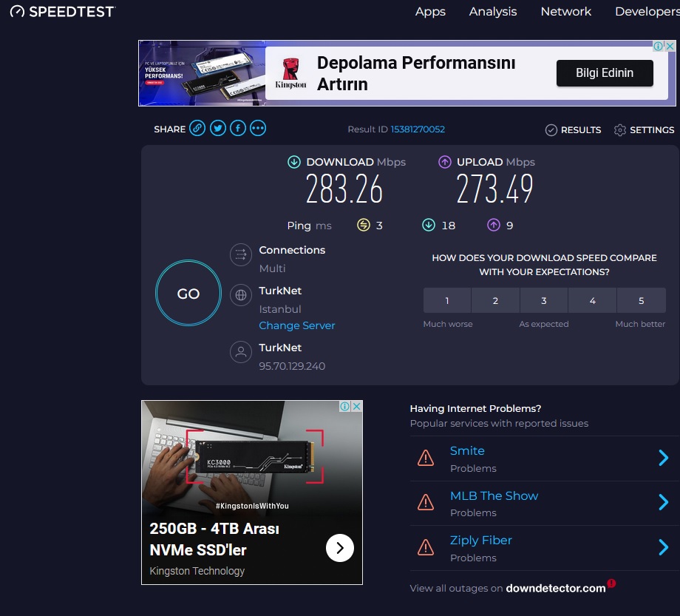Screen dimensions: 680x616
Task: Click the Connections Multi label
Action: tap(292, 250)
